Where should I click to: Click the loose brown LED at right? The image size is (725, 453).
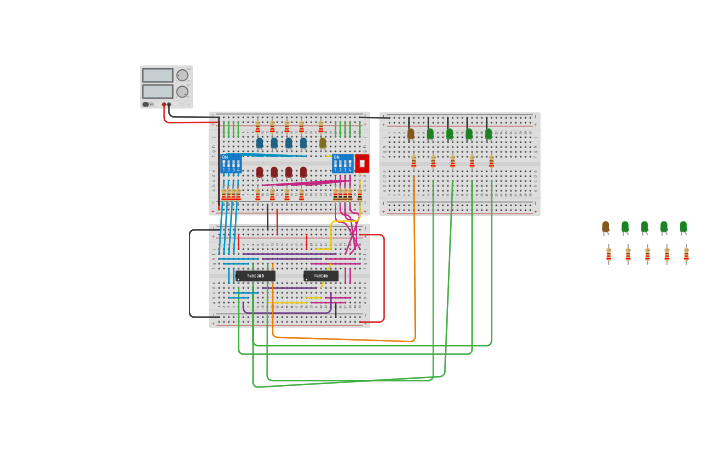pos(605,228)
